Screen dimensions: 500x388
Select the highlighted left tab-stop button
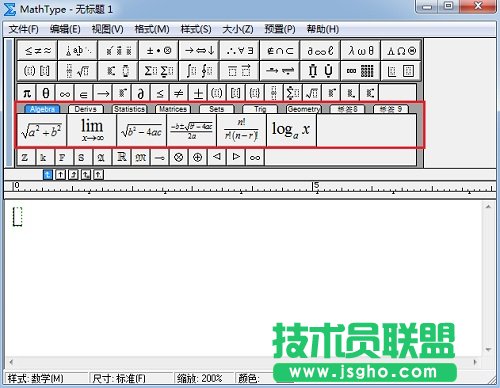pyautogui.click(x=48, y=174)
